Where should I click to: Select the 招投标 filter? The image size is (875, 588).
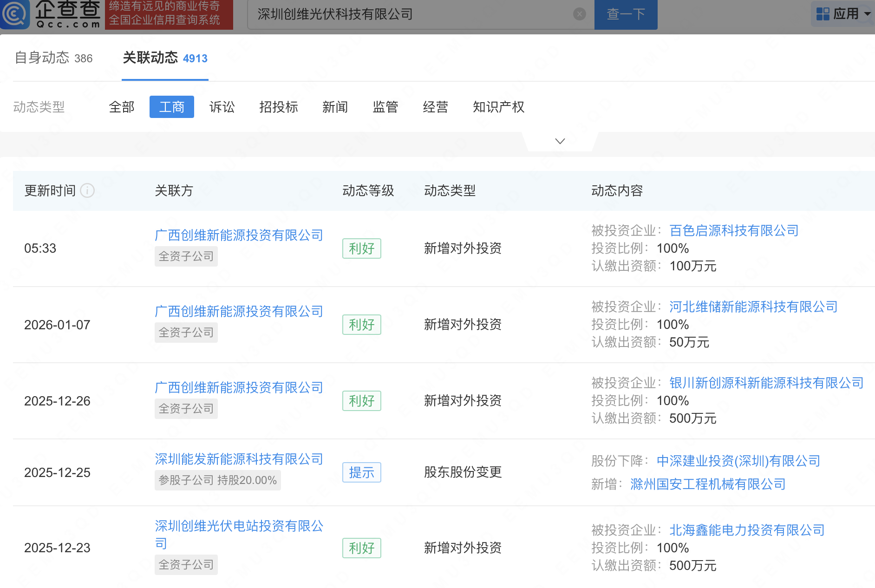click(x=278, y=107)
